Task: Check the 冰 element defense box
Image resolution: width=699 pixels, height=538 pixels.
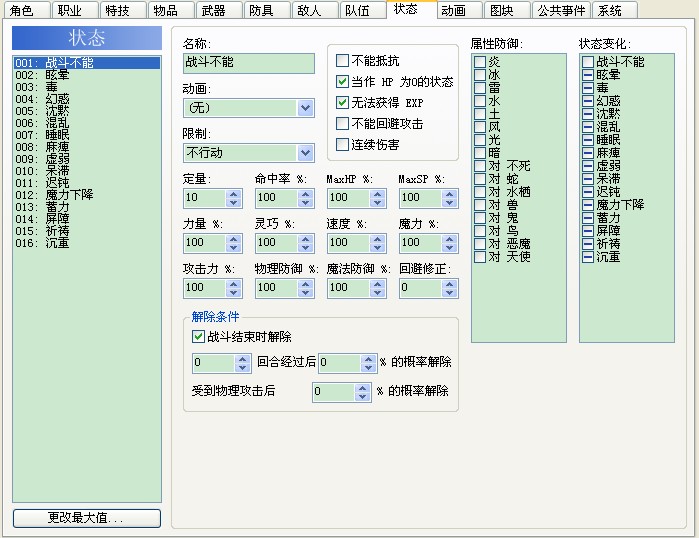Action: (480, 75)
